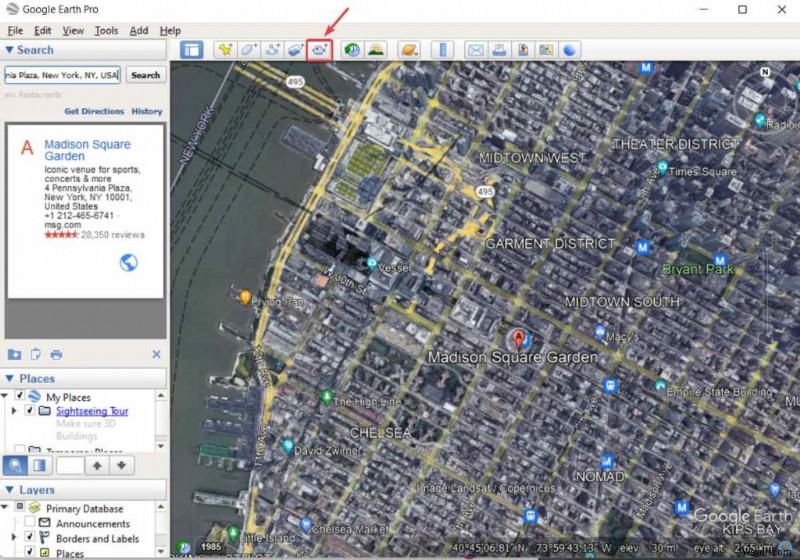This screenshot has width=800, height=560.
Task: Clear search results with the X icon
Action: [x=156, y=354]
